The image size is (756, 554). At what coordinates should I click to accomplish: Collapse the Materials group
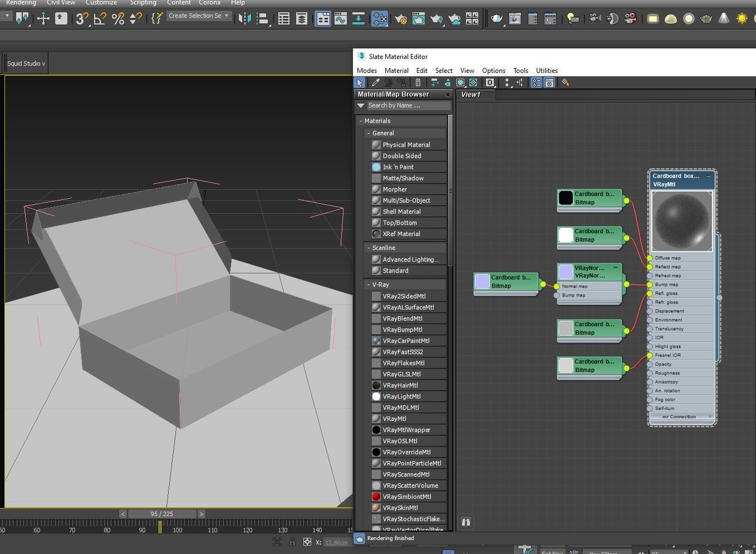tap(361, 121)
